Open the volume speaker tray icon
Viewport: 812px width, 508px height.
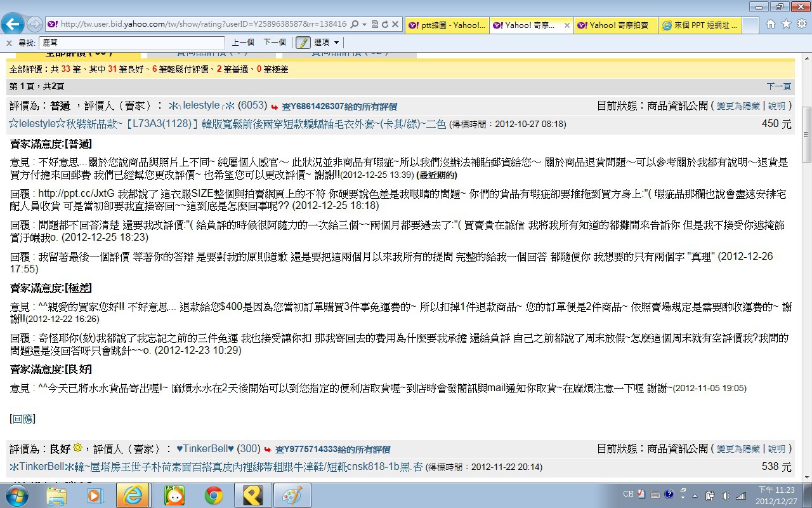pyautogui.click(x=726, y=495)
